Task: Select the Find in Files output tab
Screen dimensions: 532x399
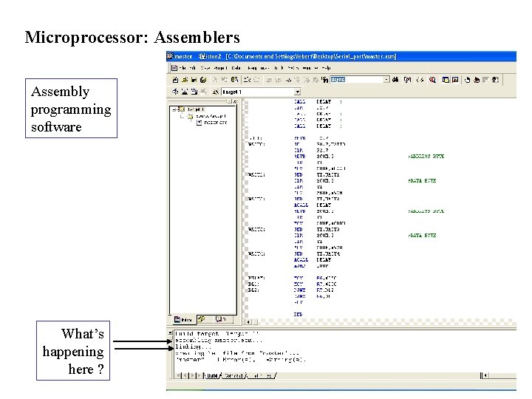Action: click(x=262, y=375)
